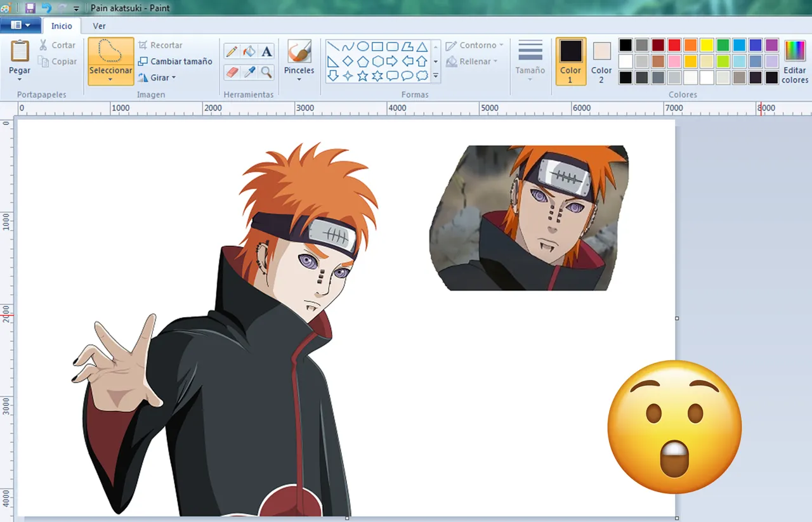
Task: Select the Fill with color bucket tool
Action: [x=249, y=52]
